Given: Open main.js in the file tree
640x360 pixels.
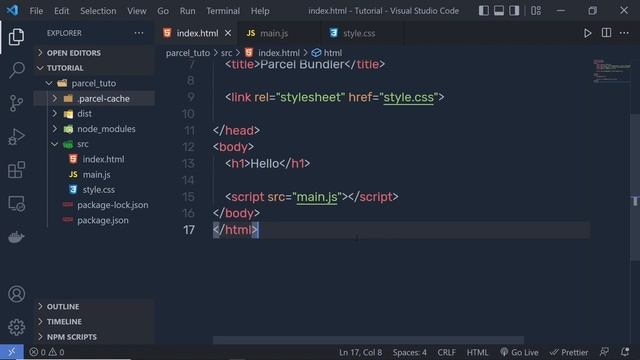Looking at the screenshot, I should pos(96,175).
